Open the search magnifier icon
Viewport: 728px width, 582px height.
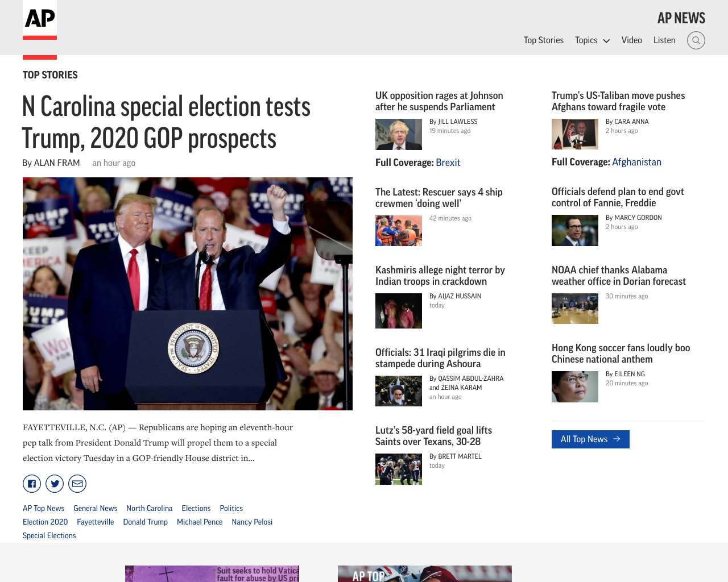click(696, 40)
